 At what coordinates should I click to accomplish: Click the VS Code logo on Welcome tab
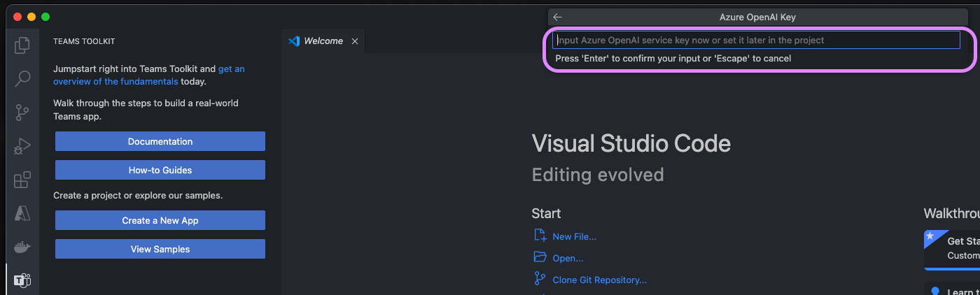(294, 41)
